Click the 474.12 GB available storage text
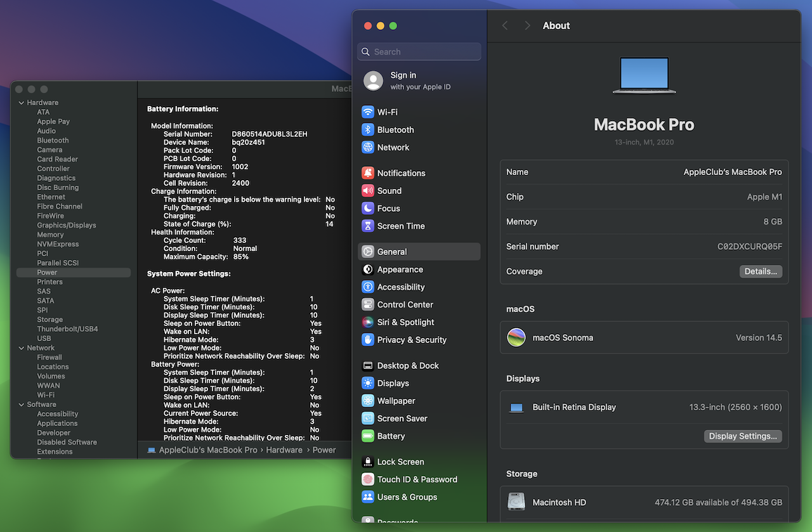This screenshot has width=812, height=532. pos(718,502)
